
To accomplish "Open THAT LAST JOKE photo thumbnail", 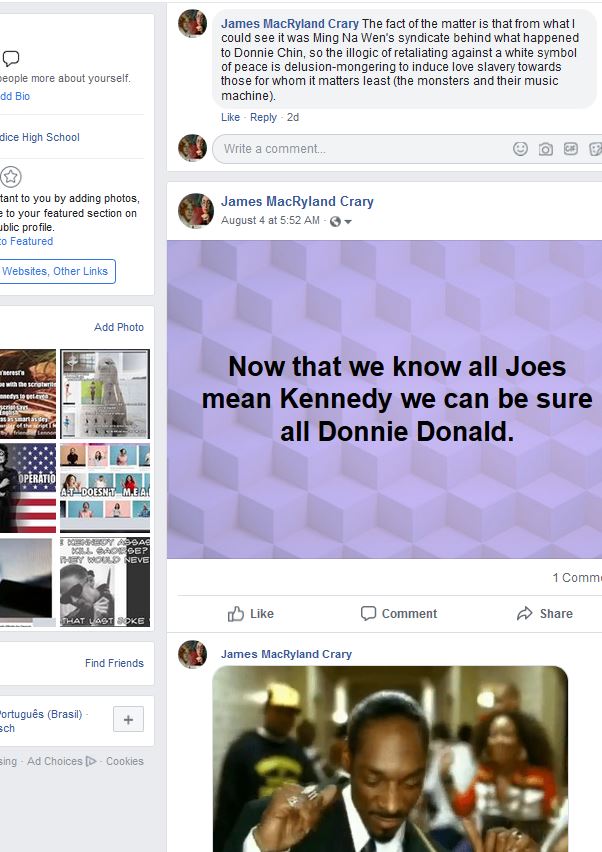I will (x=105, y=582).
